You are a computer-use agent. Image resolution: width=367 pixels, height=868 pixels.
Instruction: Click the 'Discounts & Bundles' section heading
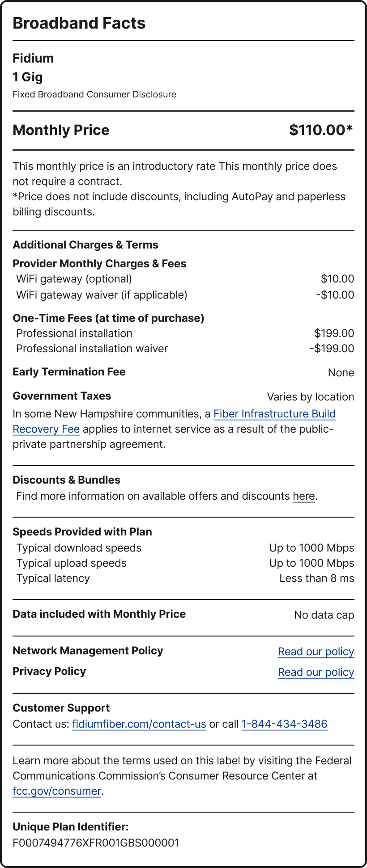click(66, 480)
